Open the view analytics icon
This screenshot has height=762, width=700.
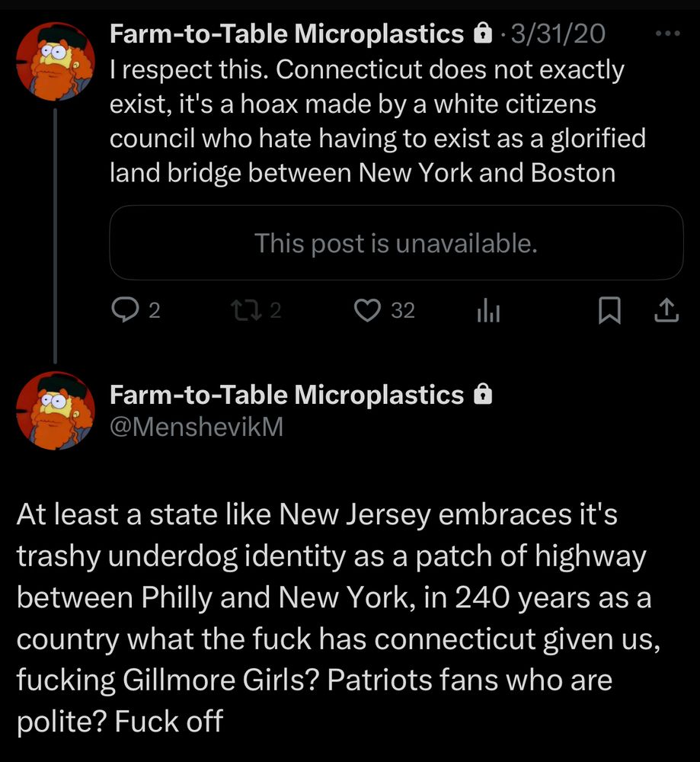tap(487, 310)
